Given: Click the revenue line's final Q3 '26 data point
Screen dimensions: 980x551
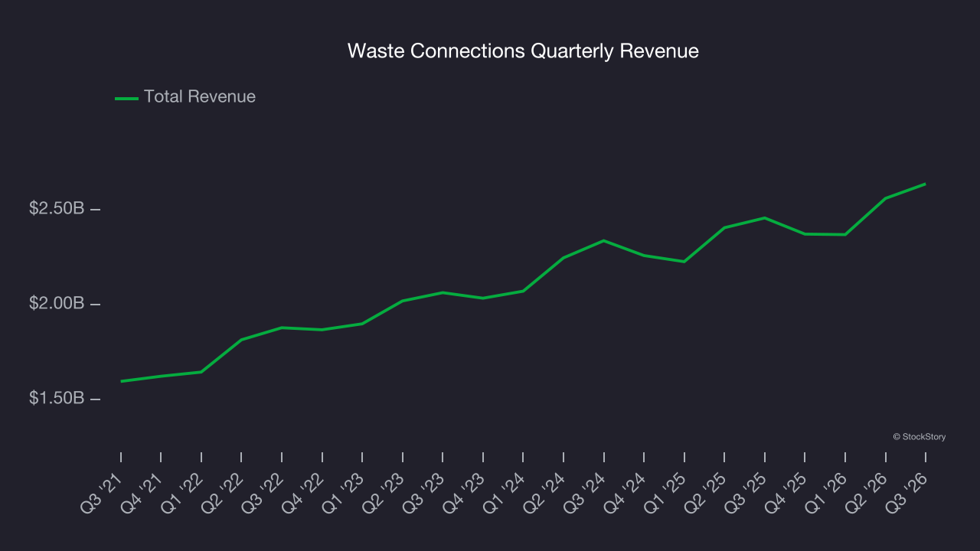Looking at the screenshot, I should [925, 184].
